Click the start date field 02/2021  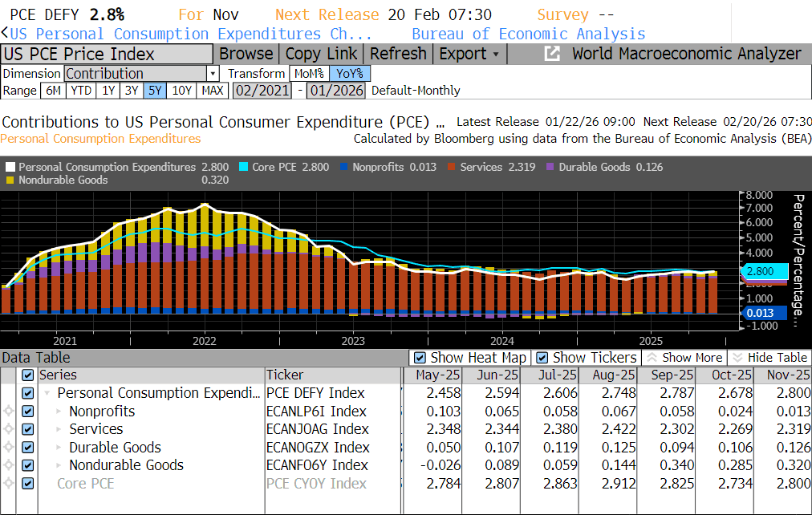[x=262, y=91]
